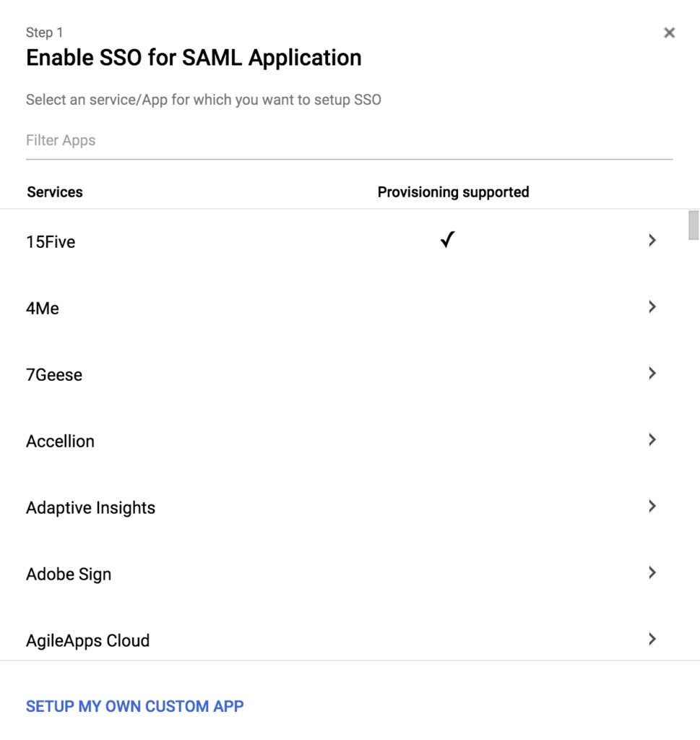This screenshot has height=740, width=700.
Task: Expand the Adobe Sign service entry
Action: (652, 572)
